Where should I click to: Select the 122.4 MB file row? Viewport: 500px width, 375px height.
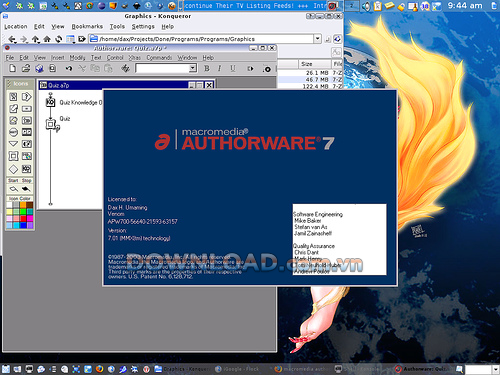(x=310, y=86)
